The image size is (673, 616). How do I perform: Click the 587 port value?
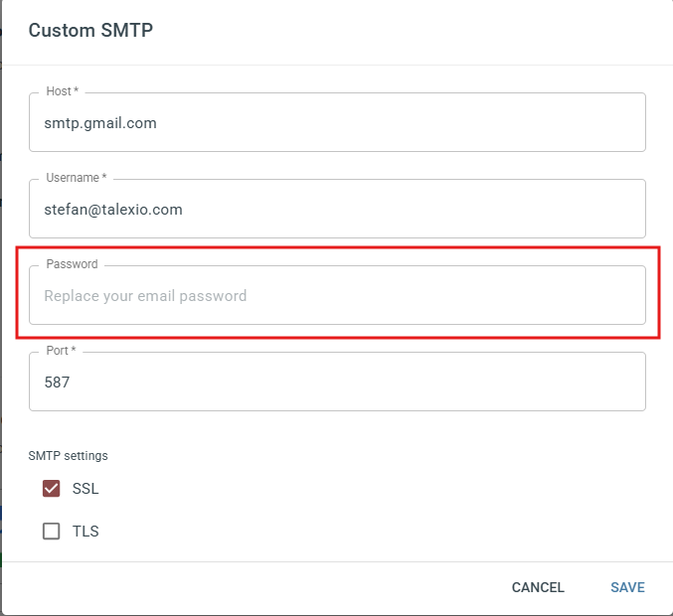pos(57,383)
